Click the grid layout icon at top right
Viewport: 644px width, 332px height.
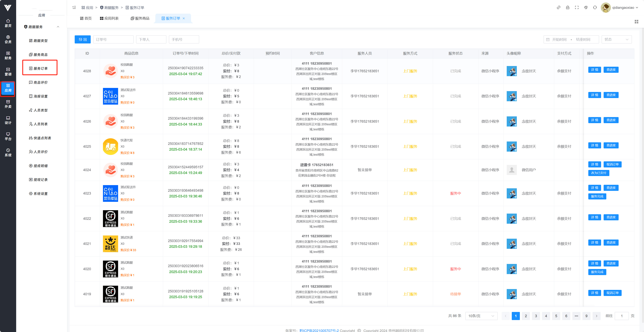(x=636, y=22)
